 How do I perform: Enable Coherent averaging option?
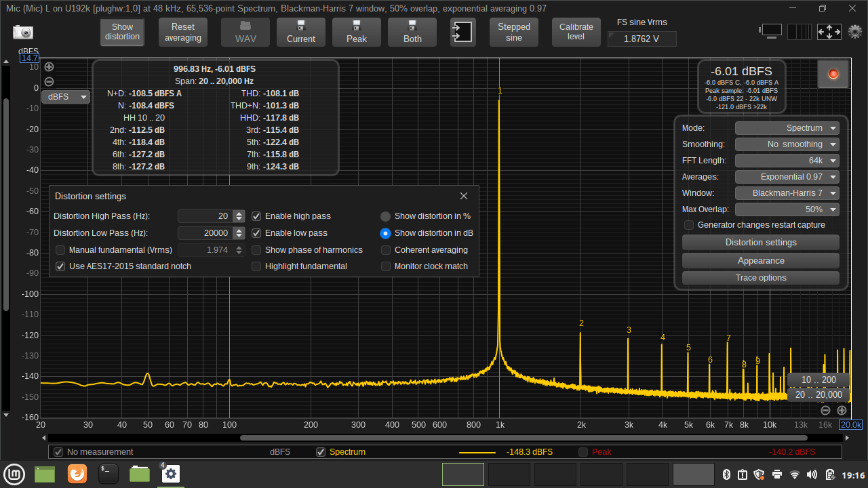point(386,250)
